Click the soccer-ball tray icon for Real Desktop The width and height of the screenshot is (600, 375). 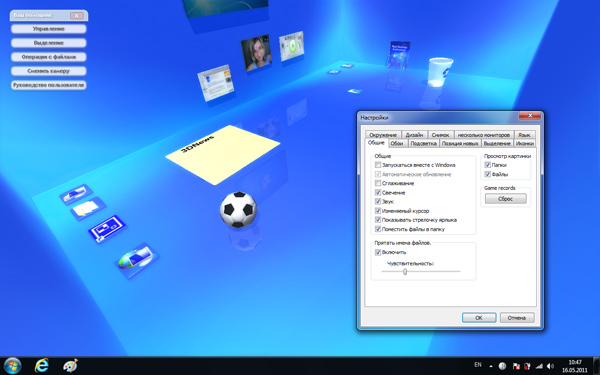pyautogui.click(x=502, y=366)
